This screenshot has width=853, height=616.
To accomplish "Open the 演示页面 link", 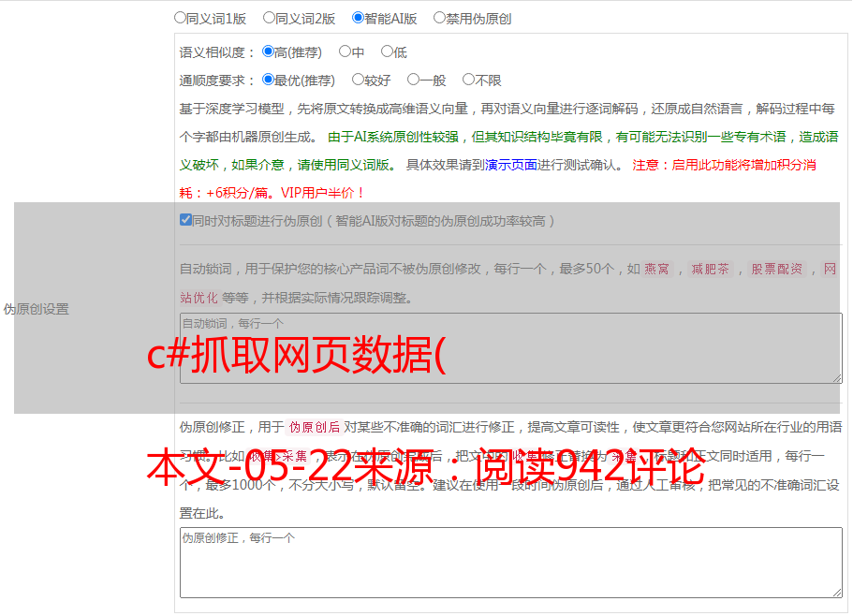I will [x=511, y=165].
